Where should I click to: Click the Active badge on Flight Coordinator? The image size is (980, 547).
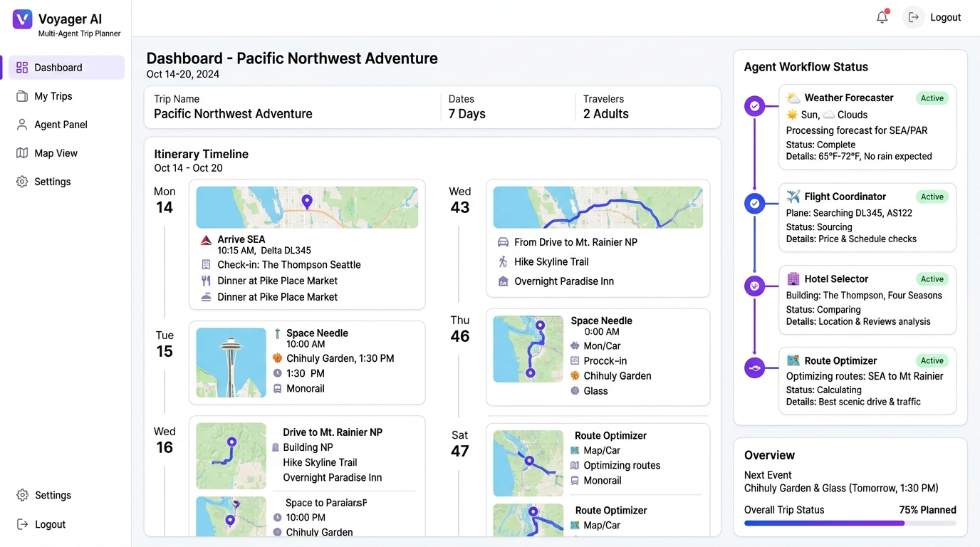[932, 197]
